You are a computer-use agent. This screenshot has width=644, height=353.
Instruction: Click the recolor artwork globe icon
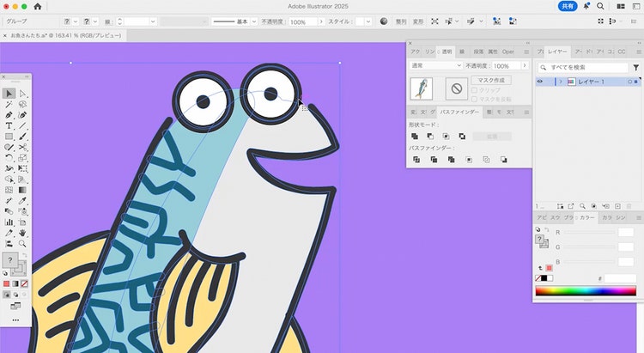pos(384,21)
